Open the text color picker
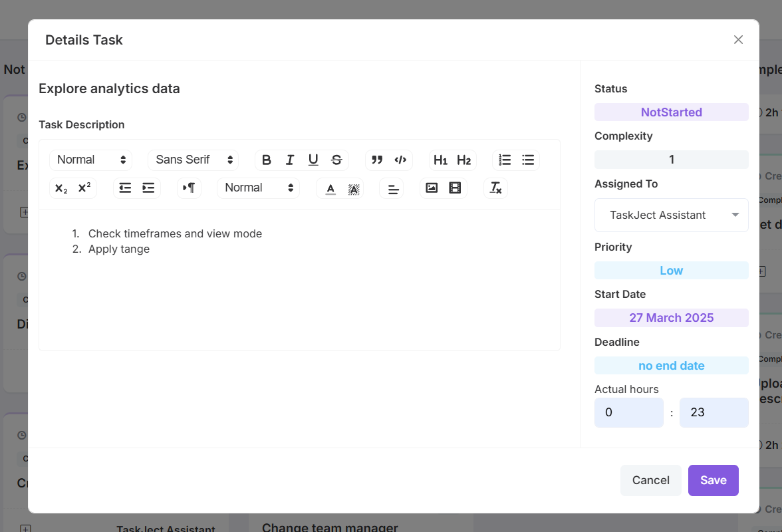 pos(330,188)
